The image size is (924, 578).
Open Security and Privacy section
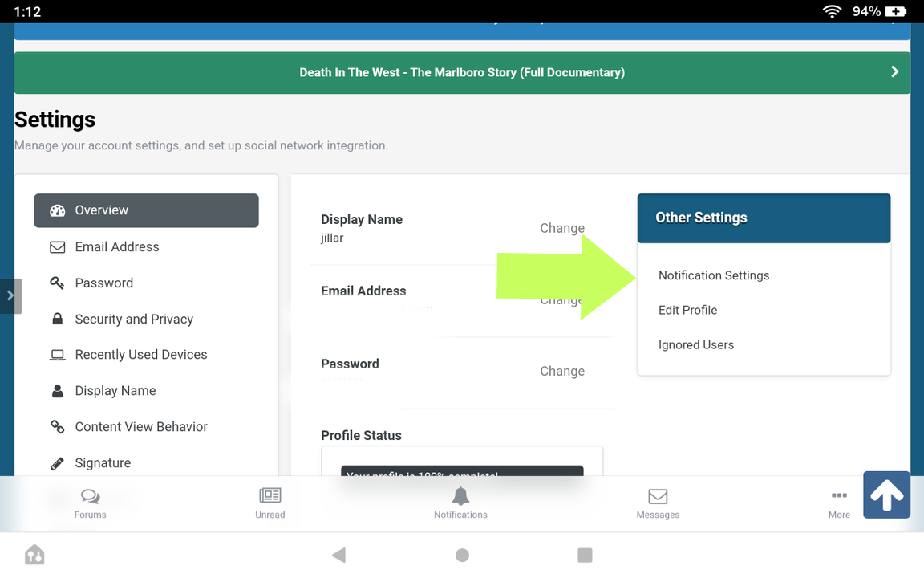tap(134, 320)
